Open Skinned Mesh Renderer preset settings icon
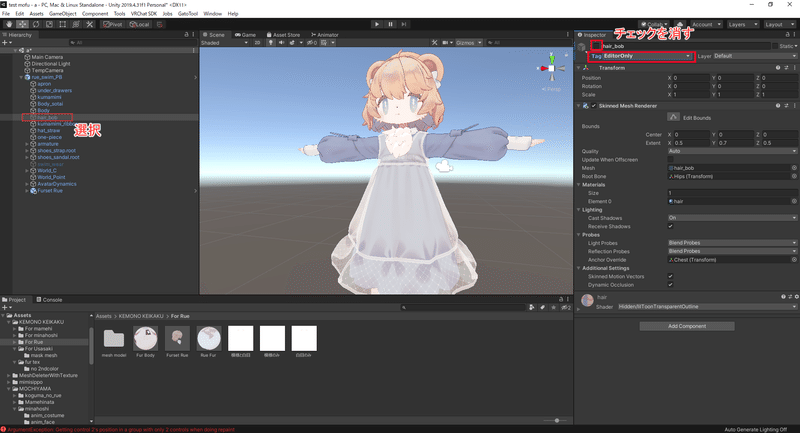 [786, 106]
